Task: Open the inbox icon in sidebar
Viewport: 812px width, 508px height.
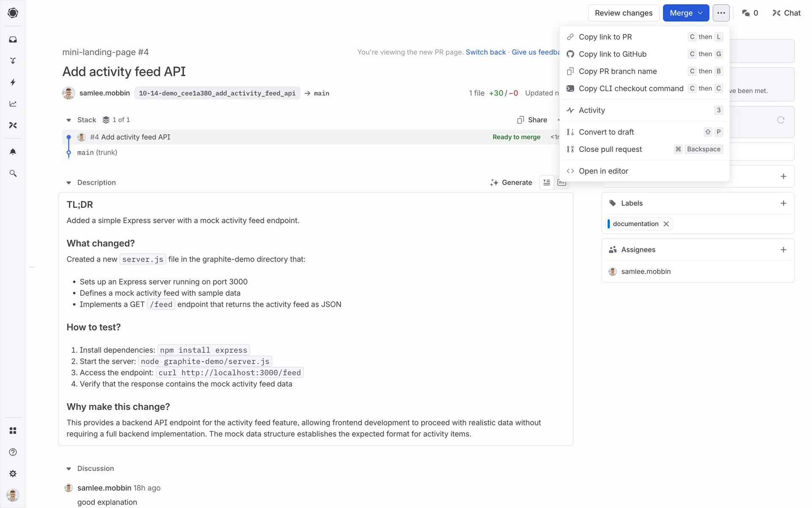Action: [x=13, y=39]
